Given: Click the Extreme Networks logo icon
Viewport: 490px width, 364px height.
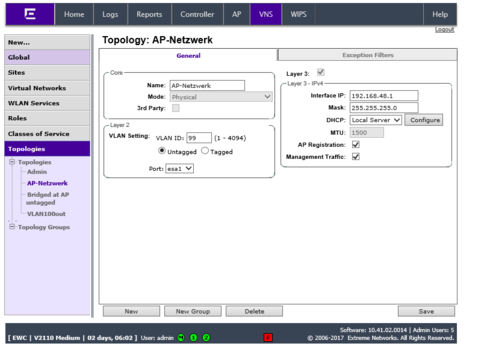Looking at the screenshot, I should pos(30,14).
